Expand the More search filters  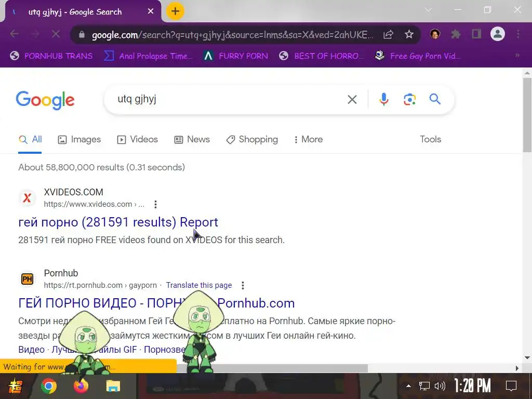[x=308, y=139]
